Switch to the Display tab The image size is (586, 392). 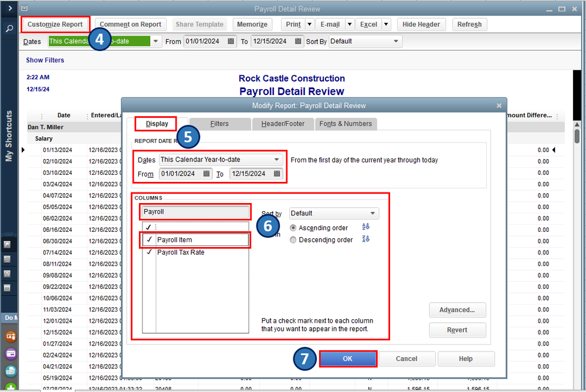[x=157, y=124]
